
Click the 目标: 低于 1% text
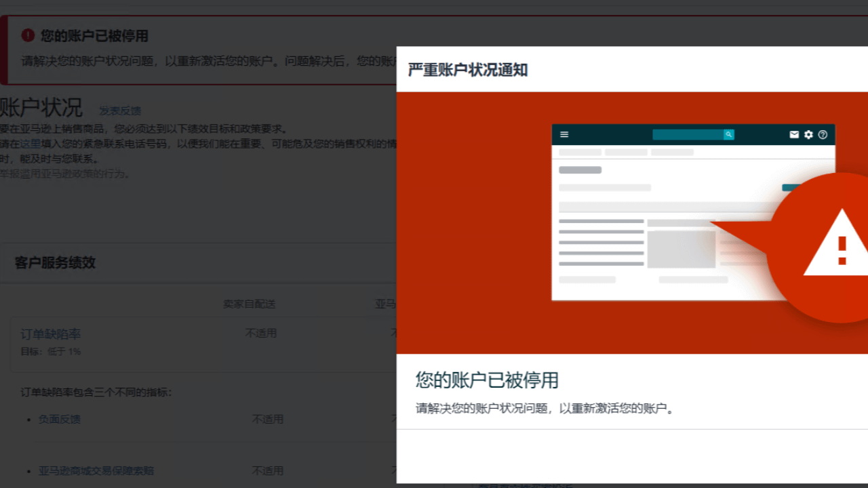51,352
